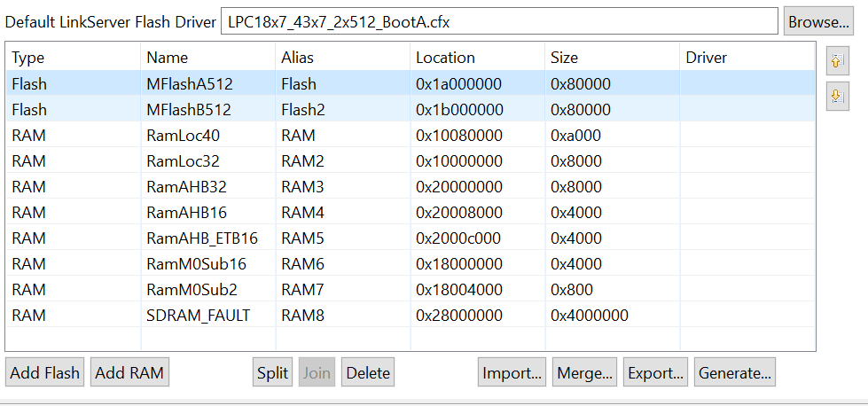Click the Location column header
The image size is (868, 406).
tap(445, 58)
